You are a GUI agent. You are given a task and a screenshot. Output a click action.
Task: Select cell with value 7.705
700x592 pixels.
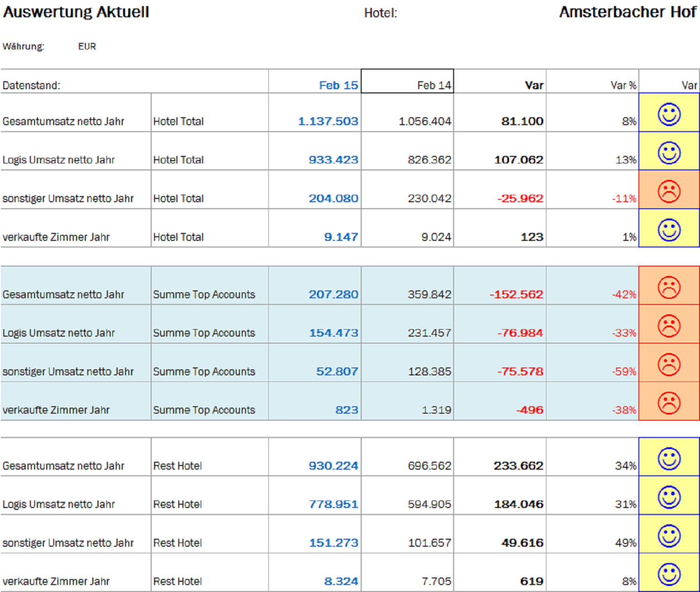[407, 573]
